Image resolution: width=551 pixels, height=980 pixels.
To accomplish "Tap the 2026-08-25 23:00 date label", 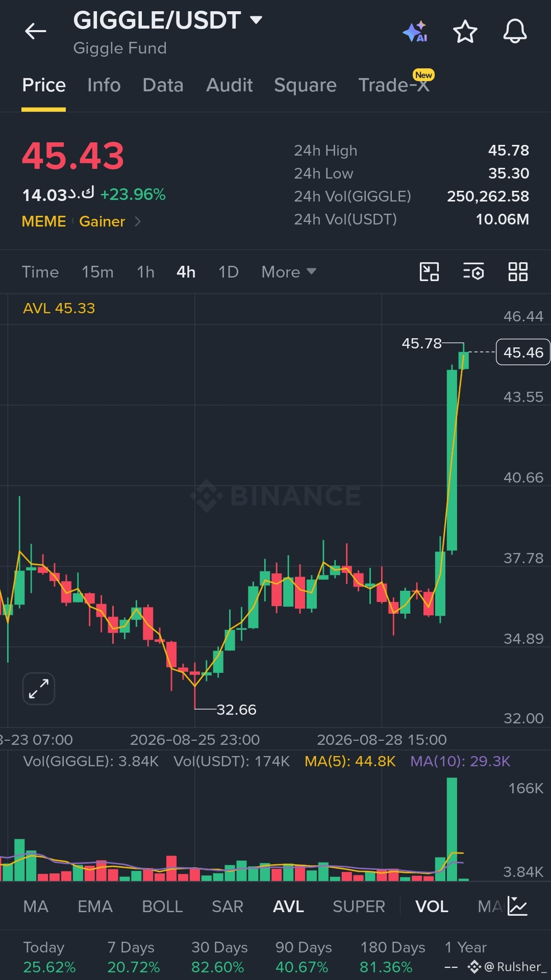I will click(195, 740).
